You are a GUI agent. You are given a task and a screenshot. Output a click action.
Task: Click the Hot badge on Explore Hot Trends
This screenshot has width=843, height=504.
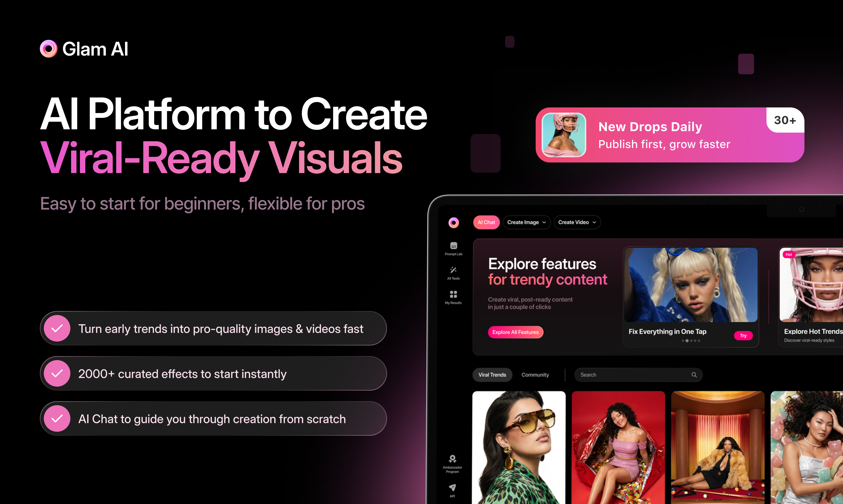click(789, 254)
